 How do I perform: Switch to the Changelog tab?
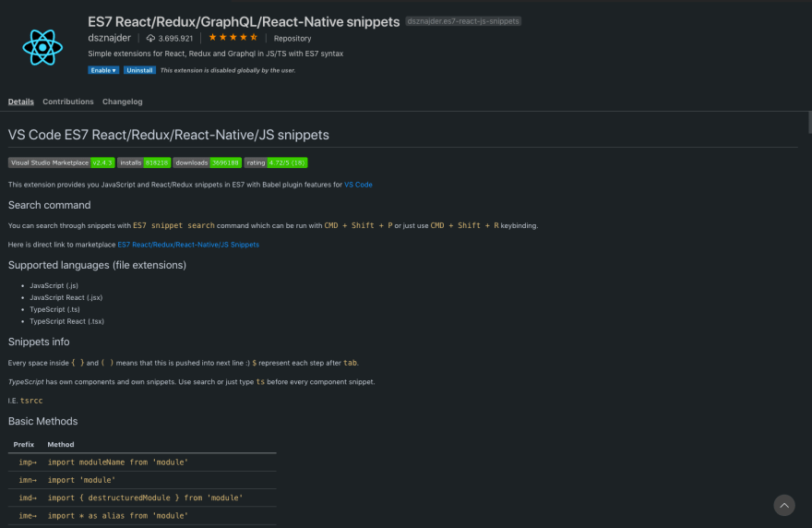click(122, 102)
